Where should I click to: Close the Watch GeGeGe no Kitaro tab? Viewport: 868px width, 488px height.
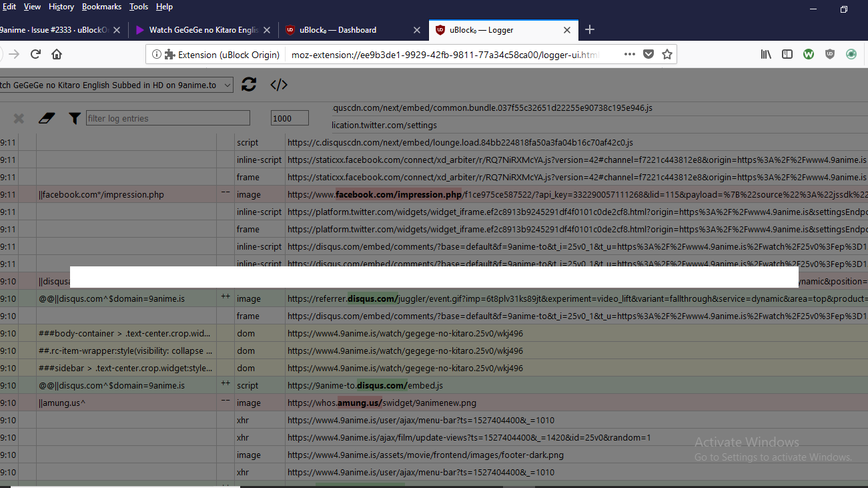coord(267,30)
